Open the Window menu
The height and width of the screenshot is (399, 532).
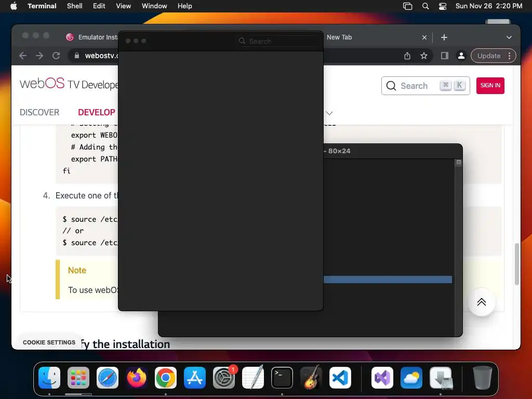click(154, 6)
